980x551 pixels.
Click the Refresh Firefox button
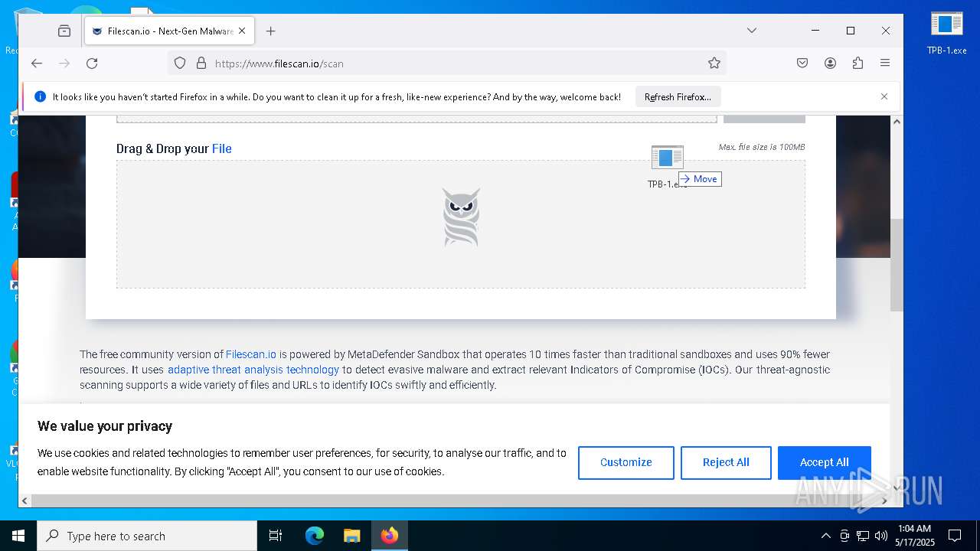[x=678, y=97]
